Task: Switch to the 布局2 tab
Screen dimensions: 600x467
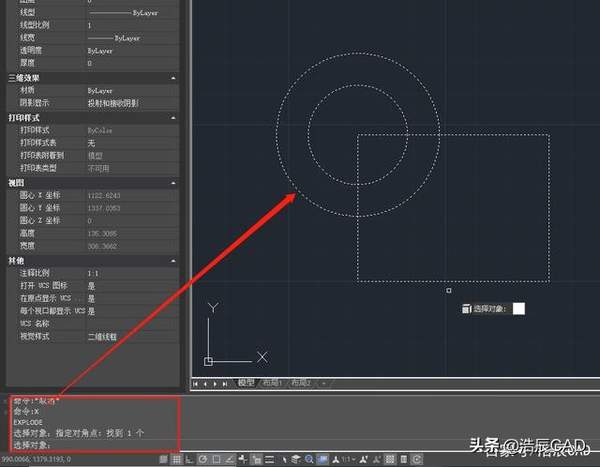Action: click(x=301, y=382)
